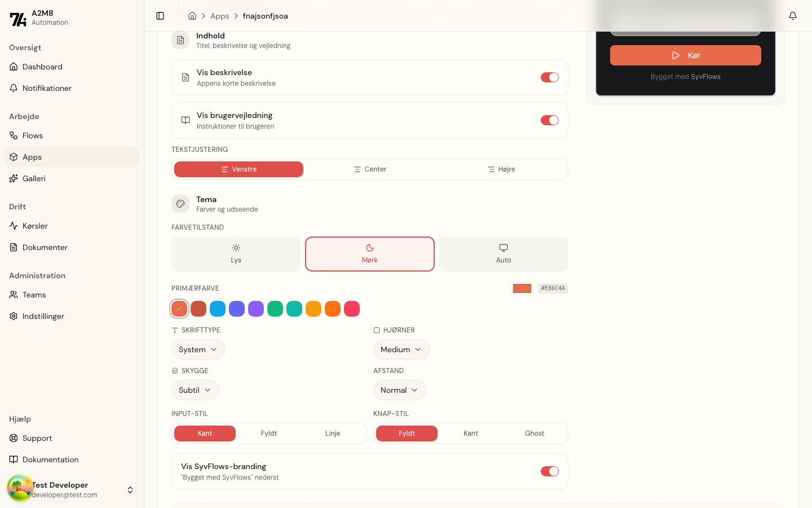The image size is (812, 508).
Task: Pick the purple primary color swatch
Action: click(x=256, y=309)
